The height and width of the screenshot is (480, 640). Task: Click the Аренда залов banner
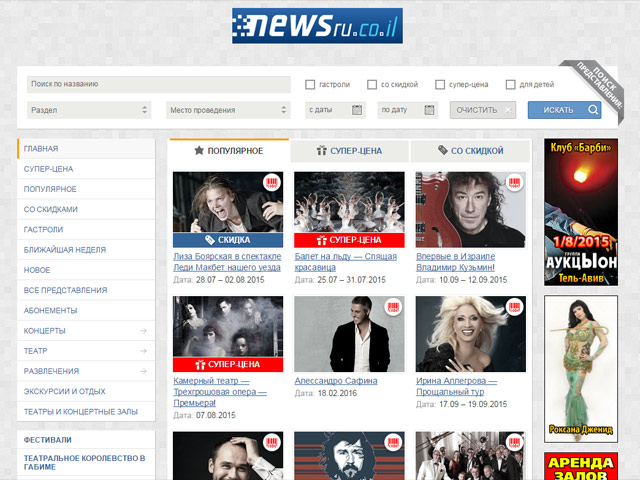click(581, 466)
